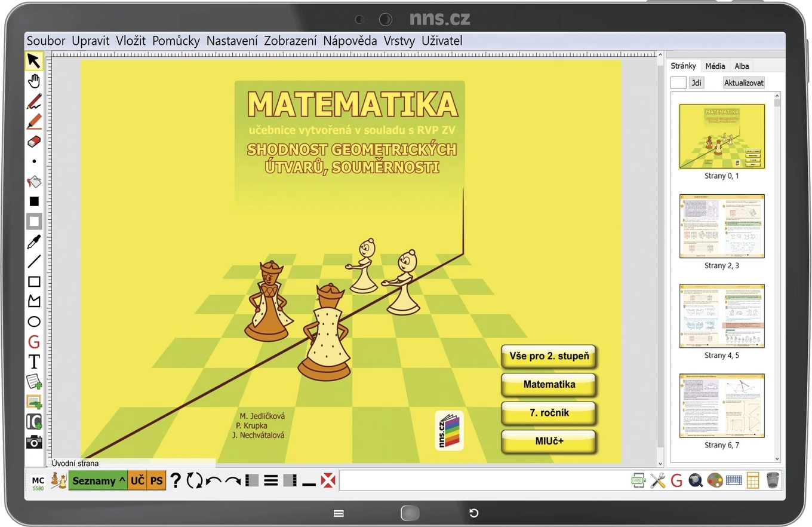812x527 pixels.
Task: Select the orange highlighter tool
Action: click(34, 121)
